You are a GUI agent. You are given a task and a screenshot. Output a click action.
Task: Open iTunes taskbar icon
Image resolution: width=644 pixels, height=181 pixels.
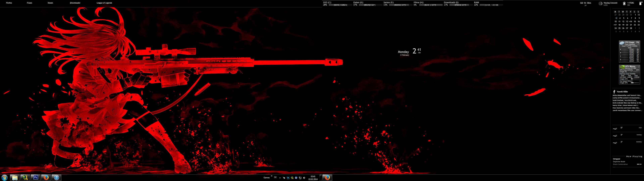coord(57,177)
